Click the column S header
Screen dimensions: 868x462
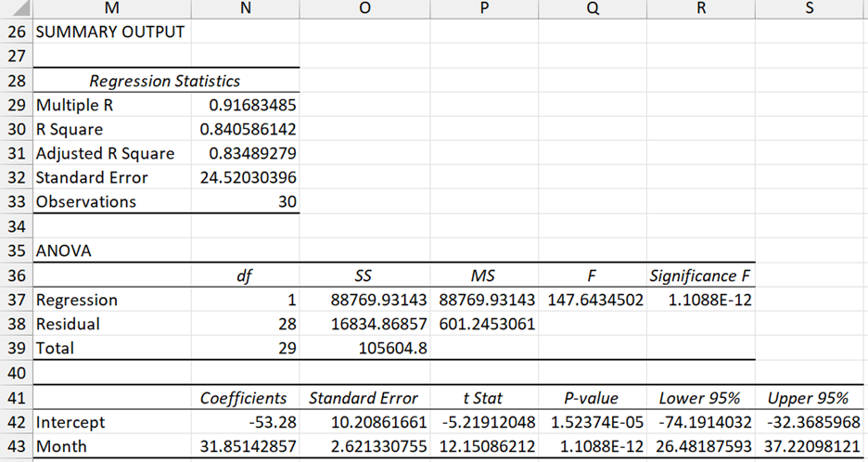pyautogui.click(x=810, y=8)
